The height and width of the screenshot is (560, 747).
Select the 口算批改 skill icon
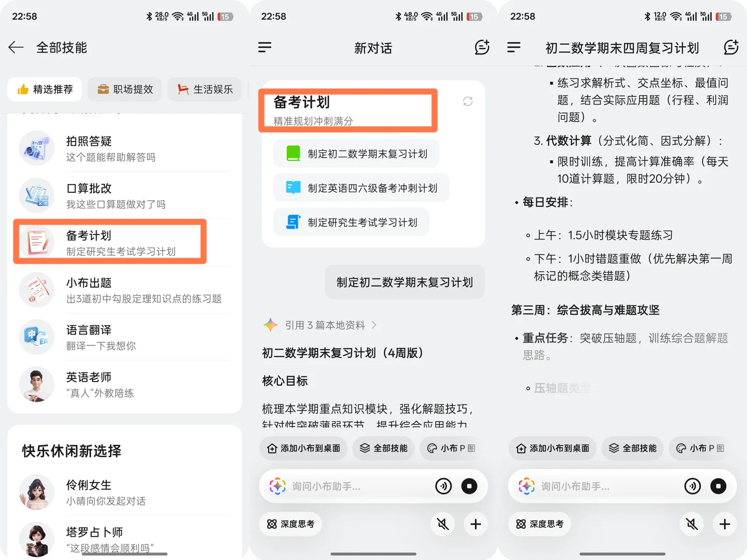(36, 195)
